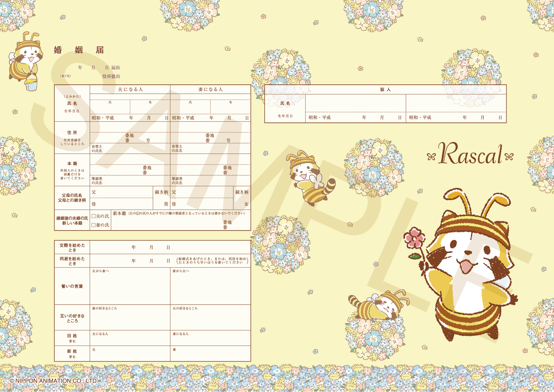Viewport: 554px width, 392px height.
Task: Click the 結婚式をあげたとき note in parentheses
Action: pos(212,261)
